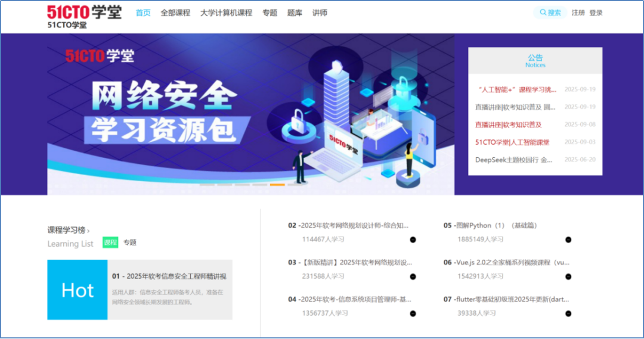Open the 题库 navigation item
The height and width of the screenshot is (339, 644).
tap(295, 13)
